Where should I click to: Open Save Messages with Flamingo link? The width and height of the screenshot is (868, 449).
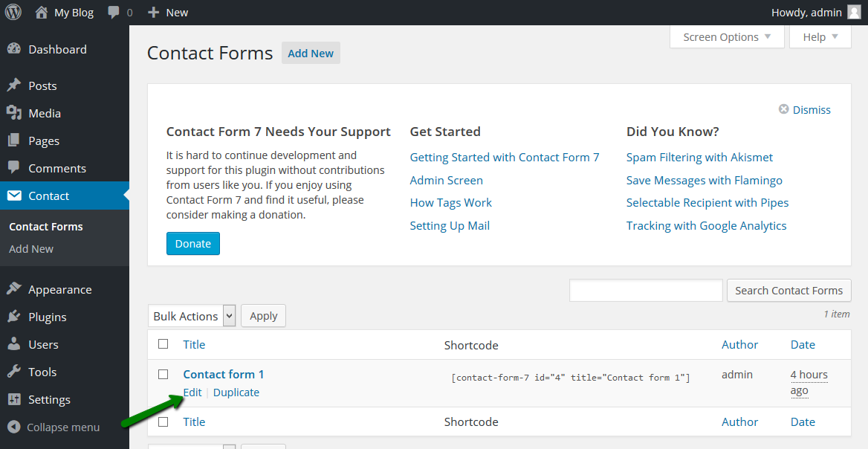coord(705,180)
